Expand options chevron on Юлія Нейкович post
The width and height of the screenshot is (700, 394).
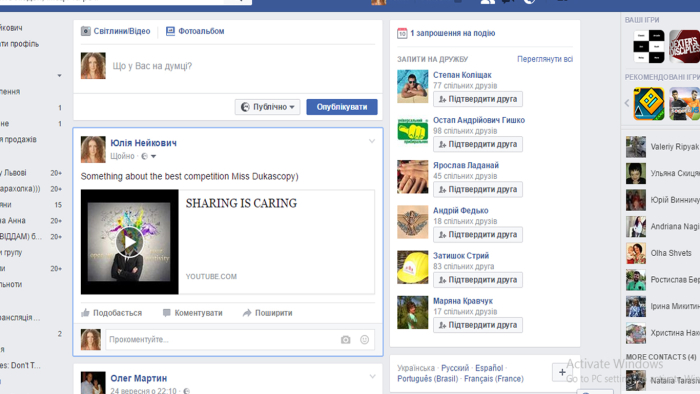point(372,141)
